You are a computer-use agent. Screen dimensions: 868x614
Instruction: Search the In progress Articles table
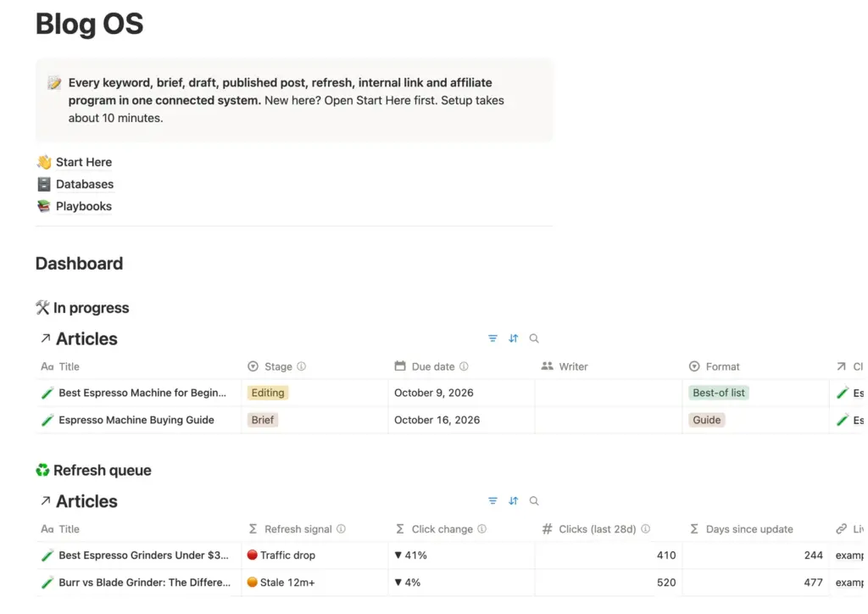coord(534,338)
